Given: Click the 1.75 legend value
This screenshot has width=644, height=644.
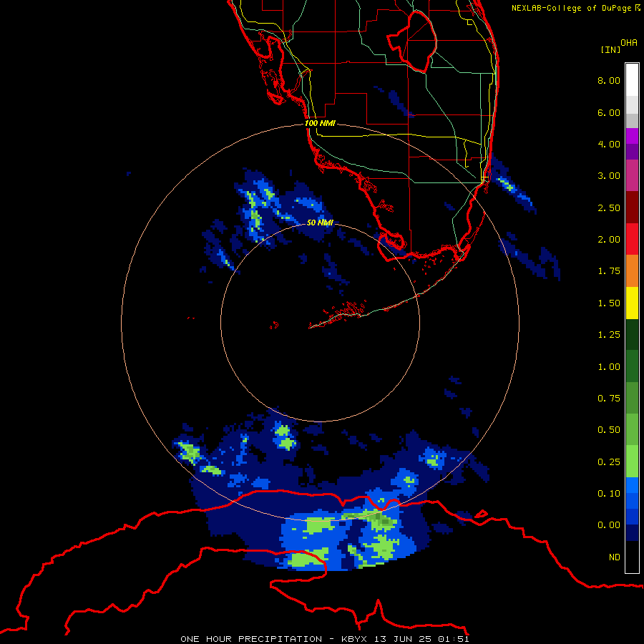Looking at the screenshot, I should 609,271.
